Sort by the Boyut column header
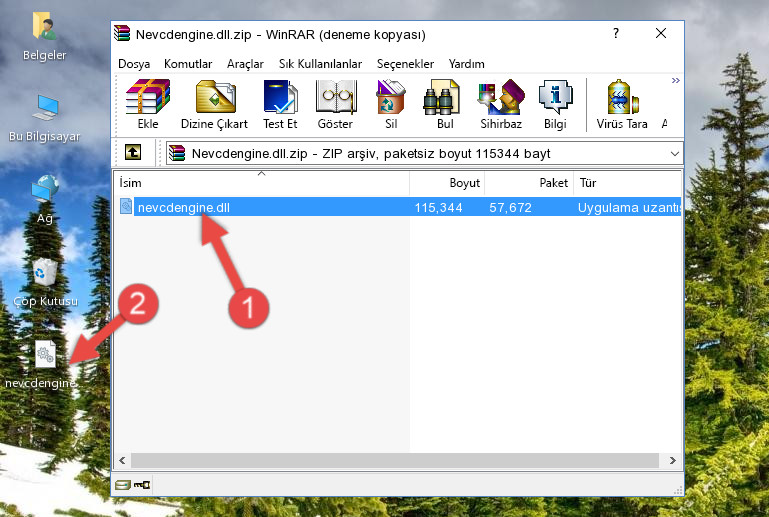Image resolution: width=769 pixels, height=517 pixels. tap(447, 182)
